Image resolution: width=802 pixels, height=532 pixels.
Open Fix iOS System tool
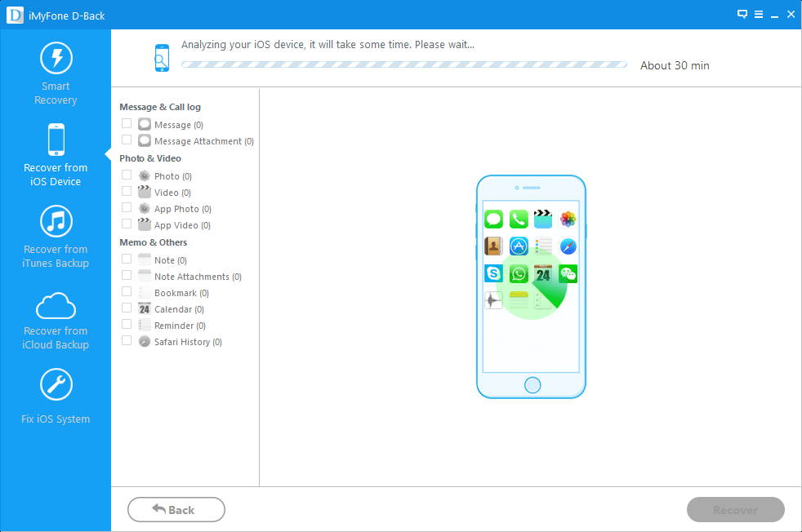[56, 396]
